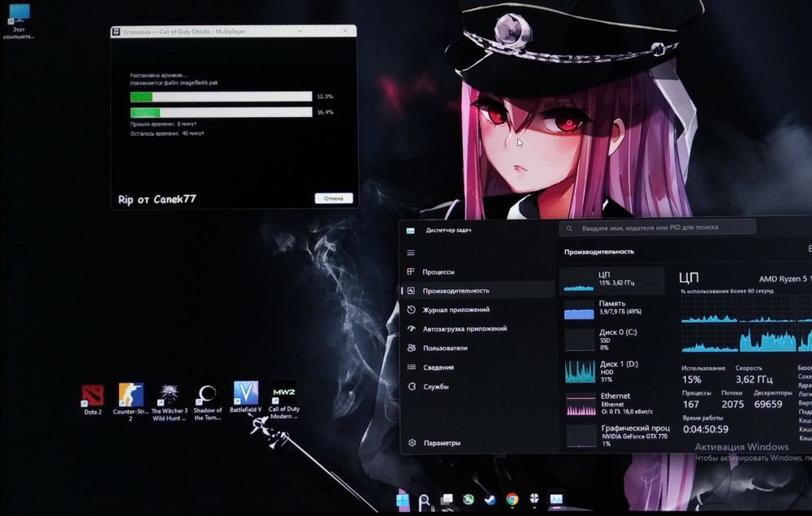
Task: Select the 'ЦП' performance entry
Action: pyautogui.click(x=612, y=280)
